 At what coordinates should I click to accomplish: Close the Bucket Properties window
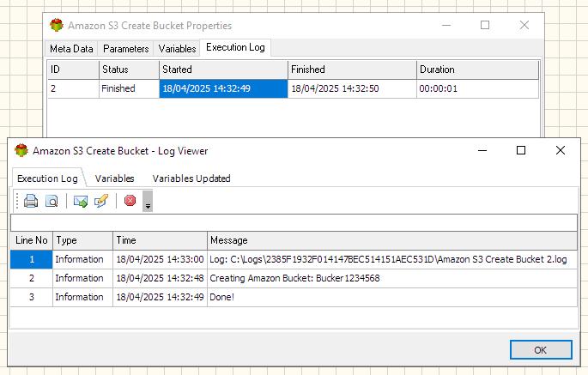(524, 25)
